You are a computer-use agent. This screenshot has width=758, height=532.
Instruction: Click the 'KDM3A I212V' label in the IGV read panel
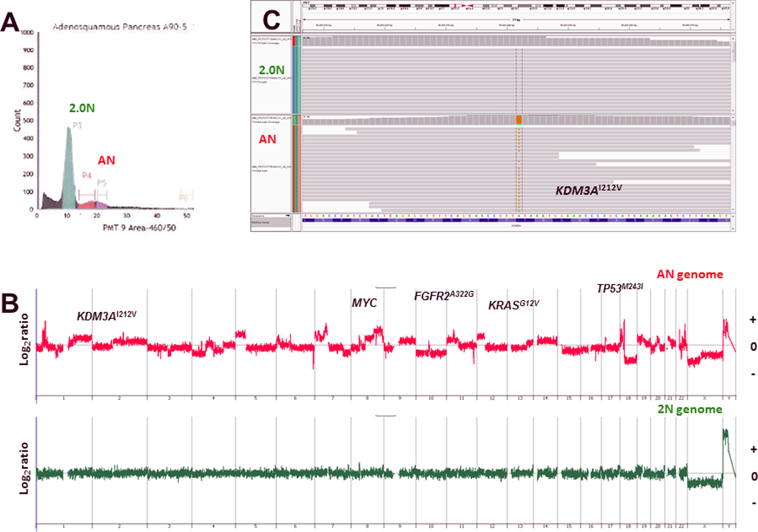click(589, 190)
